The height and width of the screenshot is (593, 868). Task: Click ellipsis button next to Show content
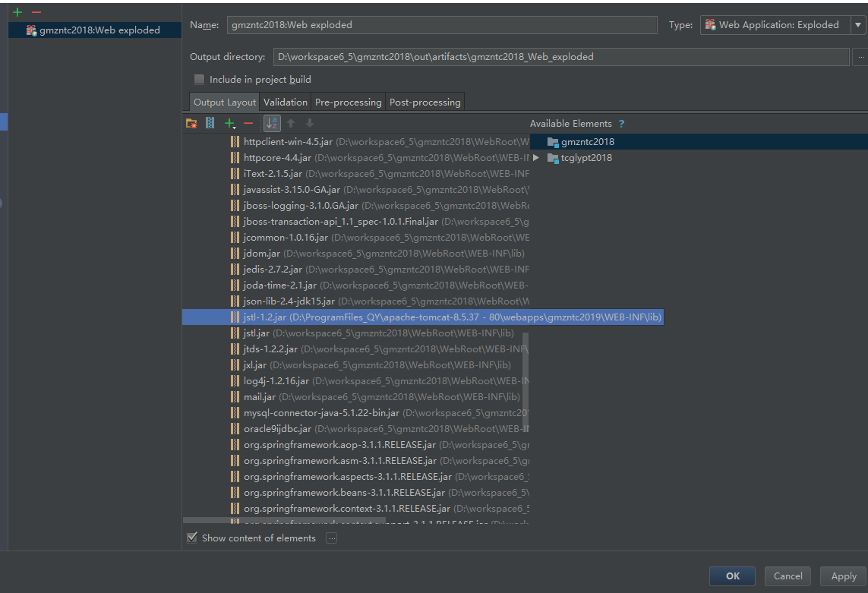click(x=332, y=538)
